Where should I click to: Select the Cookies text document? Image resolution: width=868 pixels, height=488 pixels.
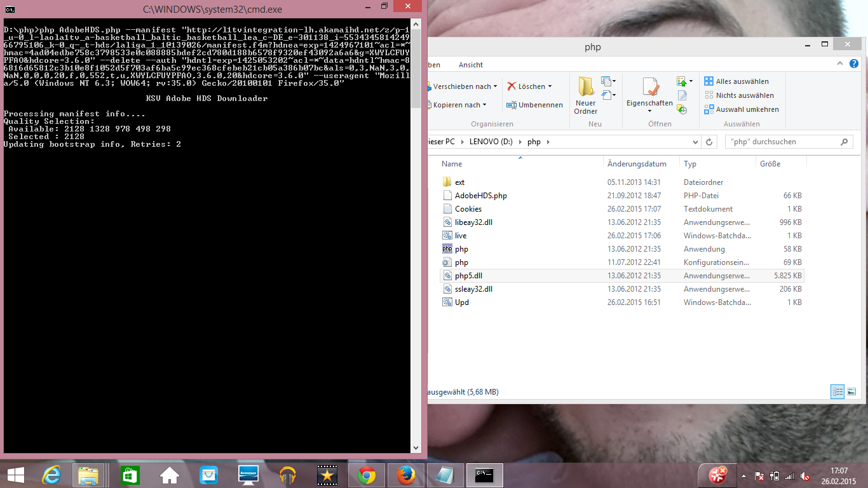(x=468, y=209)
